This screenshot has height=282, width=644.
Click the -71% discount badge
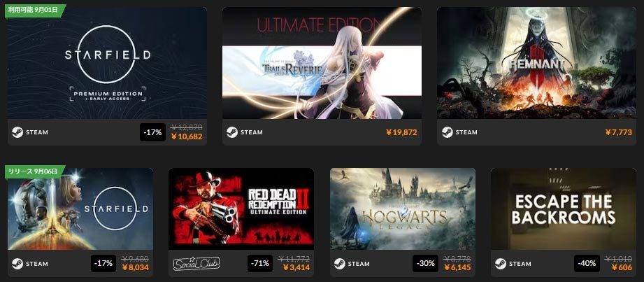(260, 264)
